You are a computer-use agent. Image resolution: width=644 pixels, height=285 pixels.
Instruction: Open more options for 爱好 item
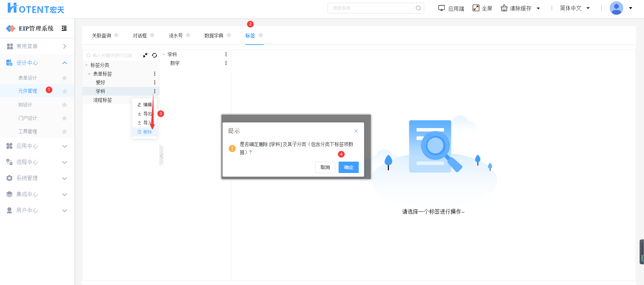155,82
